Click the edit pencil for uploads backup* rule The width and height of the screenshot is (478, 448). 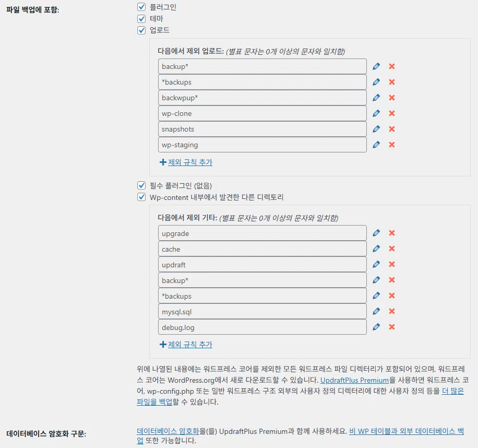376,66
